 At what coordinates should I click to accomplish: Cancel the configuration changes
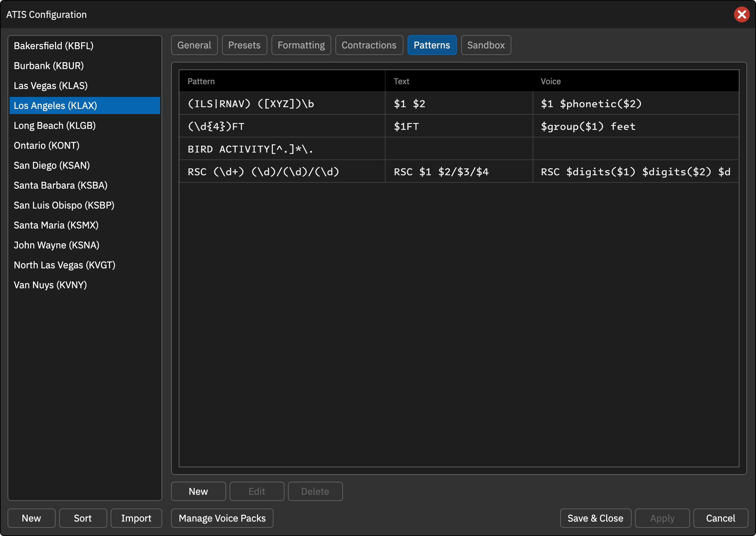tap(721, 518)
